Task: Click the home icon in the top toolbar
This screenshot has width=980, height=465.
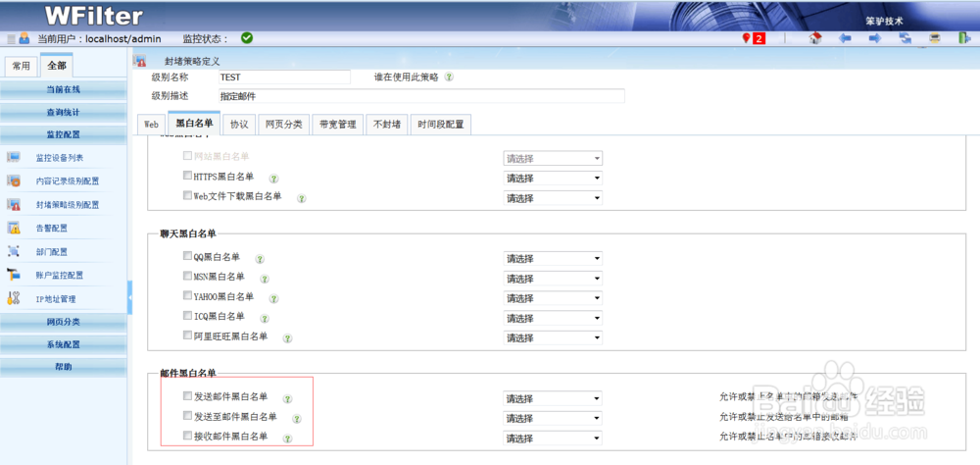Action: click(815, 38)
